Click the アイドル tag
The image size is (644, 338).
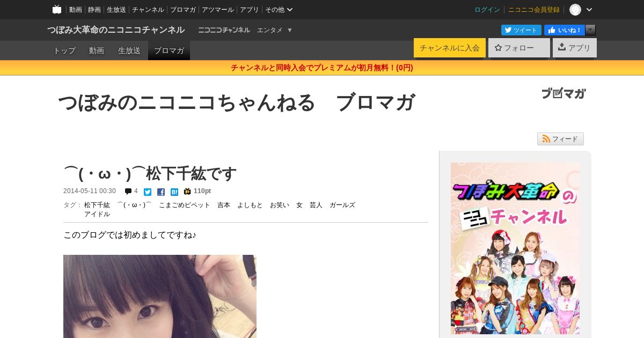pyautogui.click(x=97, y=214)
